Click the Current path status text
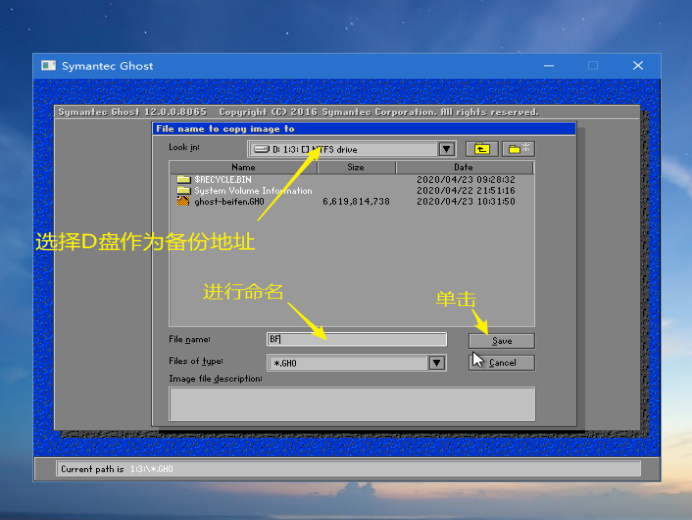Image resolution: width=692 pixels, height=520 pixels. [117, 469]
